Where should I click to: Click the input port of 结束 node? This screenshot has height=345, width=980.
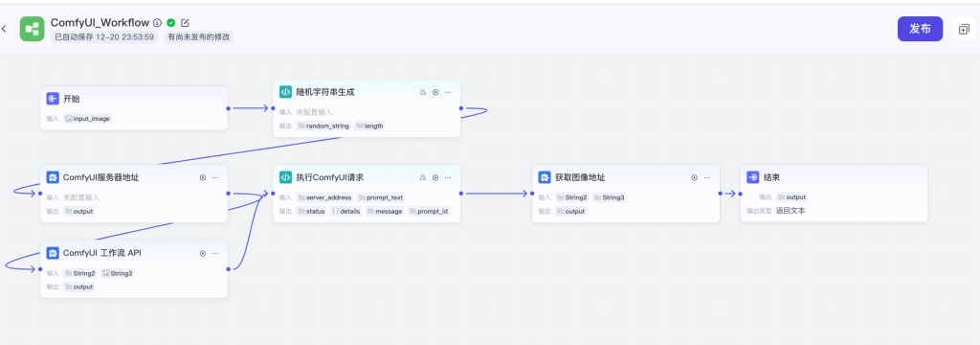click(740, 194)
